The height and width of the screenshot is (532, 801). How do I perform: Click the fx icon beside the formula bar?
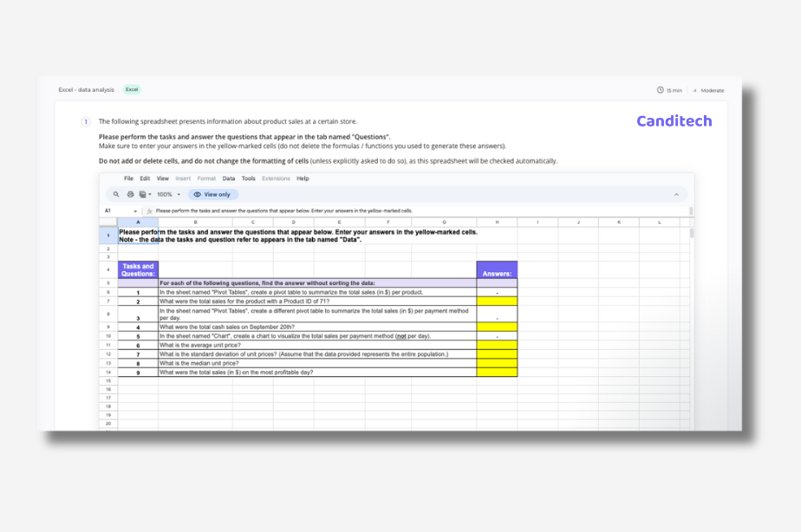click(x=148, y=211)
